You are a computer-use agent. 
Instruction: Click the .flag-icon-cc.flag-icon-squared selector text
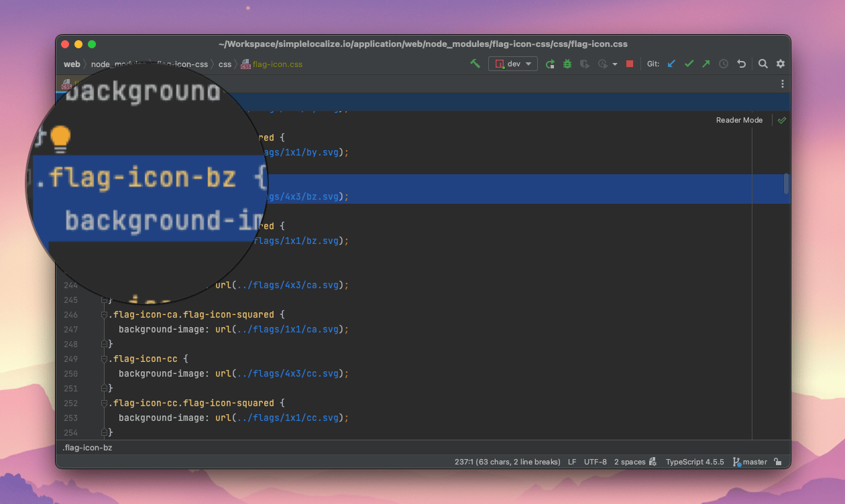(x=192, y=403)
